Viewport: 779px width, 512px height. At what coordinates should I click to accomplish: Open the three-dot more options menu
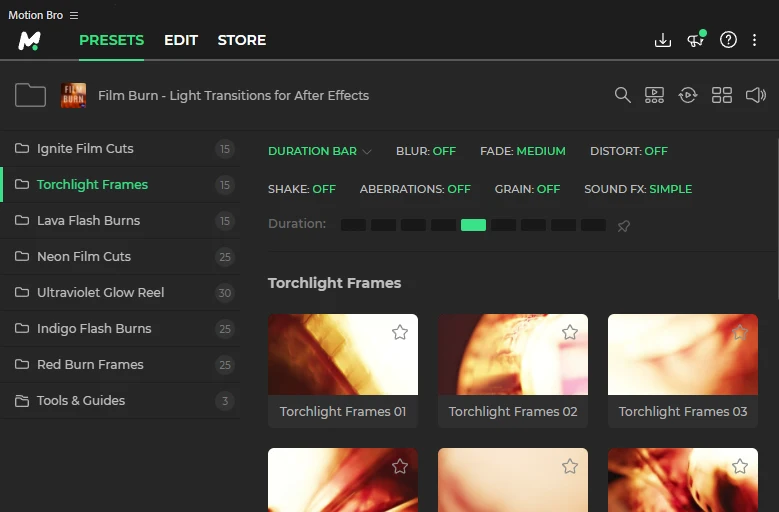click(x=754, y=40)
